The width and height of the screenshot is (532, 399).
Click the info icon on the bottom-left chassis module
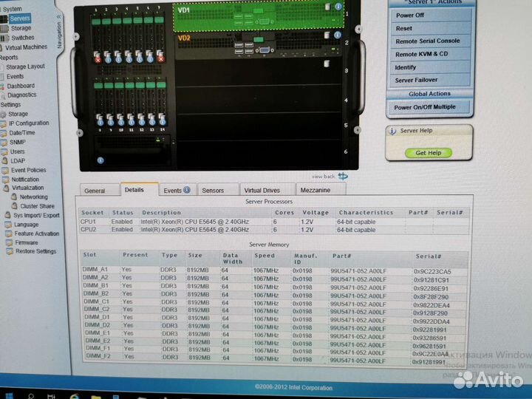pos(99,159)
